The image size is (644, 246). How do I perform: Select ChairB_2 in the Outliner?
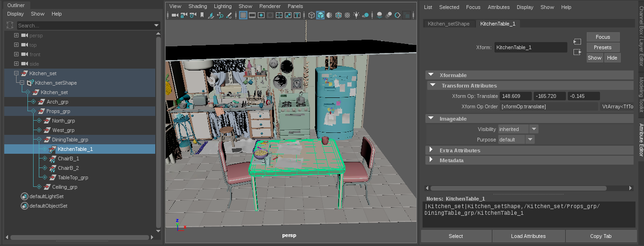(68, 168)
